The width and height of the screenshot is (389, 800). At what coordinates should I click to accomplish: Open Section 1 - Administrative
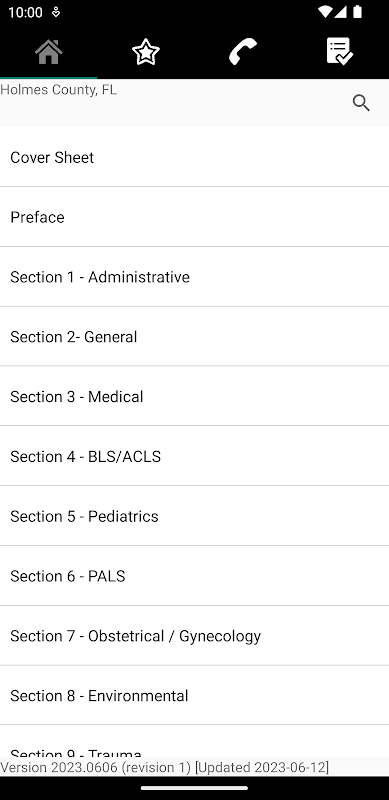[x=194, y=277]
